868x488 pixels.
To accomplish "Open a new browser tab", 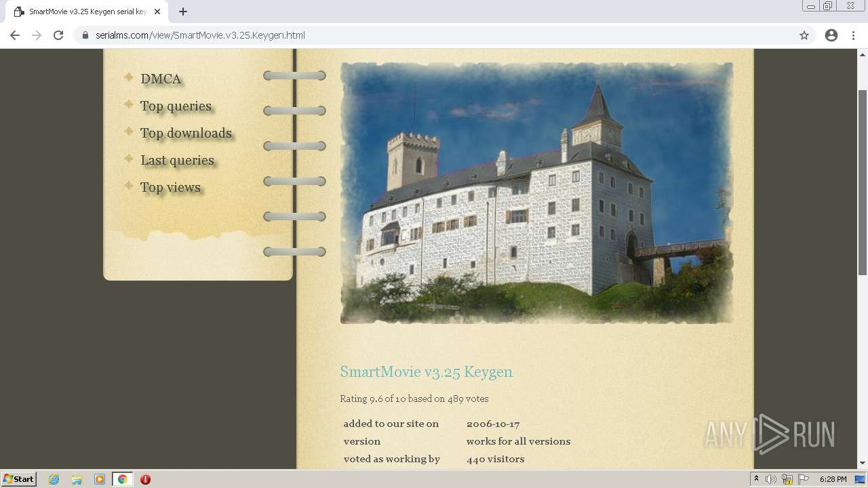I will pyautogui.click(x=183, y=12).
